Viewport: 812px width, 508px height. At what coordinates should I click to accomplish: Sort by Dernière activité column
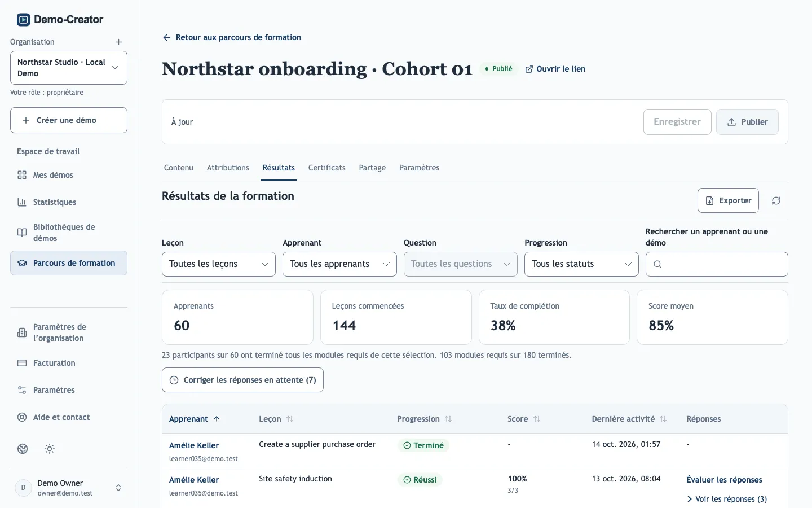point(629,419)
